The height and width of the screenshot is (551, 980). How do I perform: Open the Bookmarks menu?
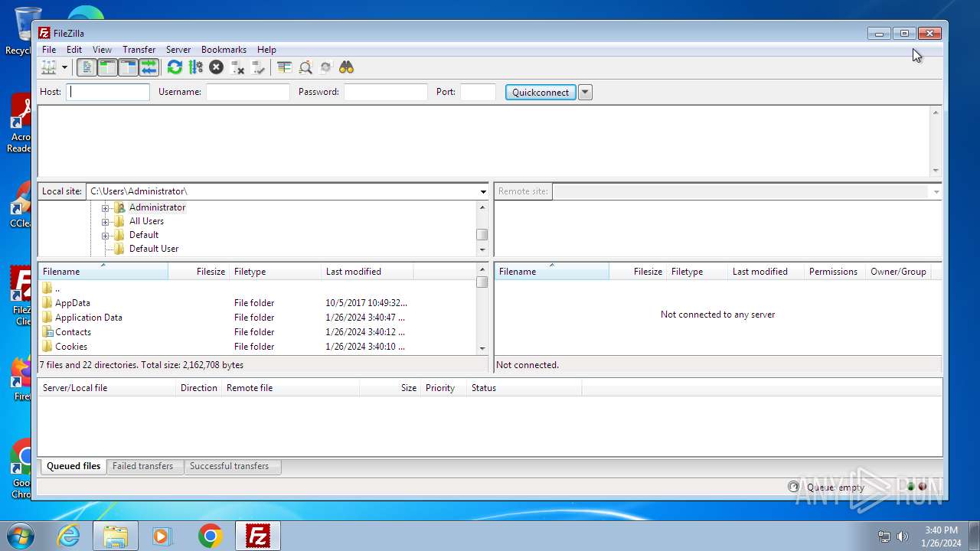[x=224, y=50]
